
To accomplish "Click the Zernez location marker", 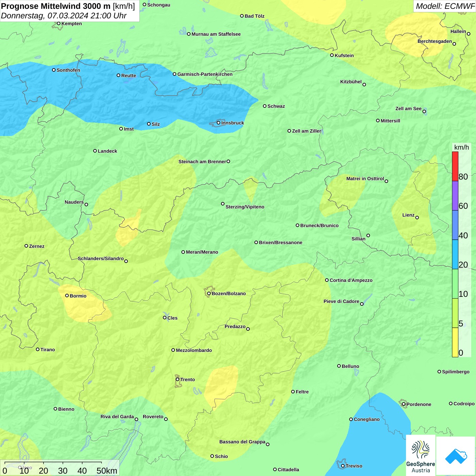I will pyautogui.click(x=27, y=246).
